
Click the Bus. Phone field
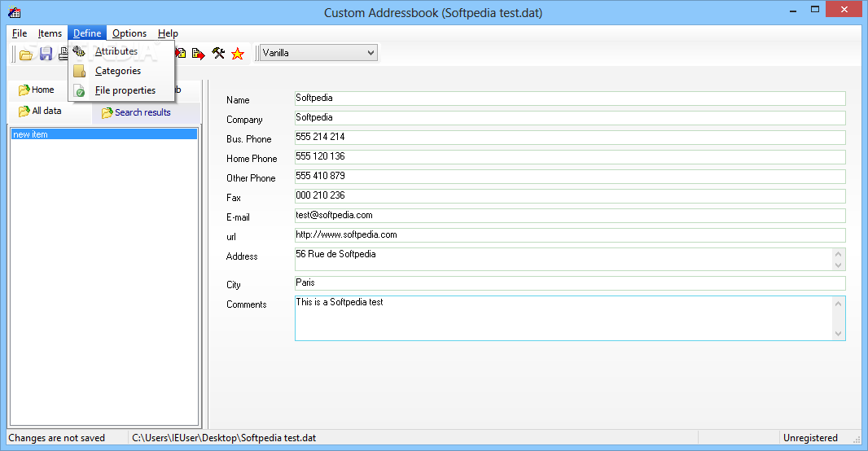(x=570, y=138)
